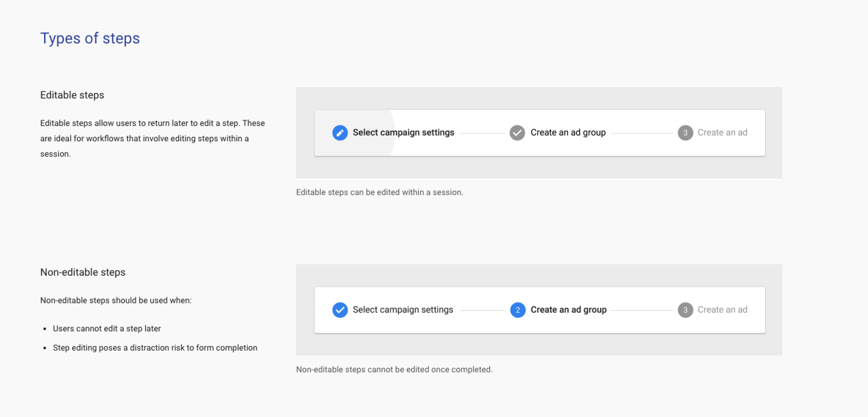Image resolution: width=868 pixels, height=417 pixels.
Task: Select bold 'Select campaign settings' step label
Action: (403, 133)
